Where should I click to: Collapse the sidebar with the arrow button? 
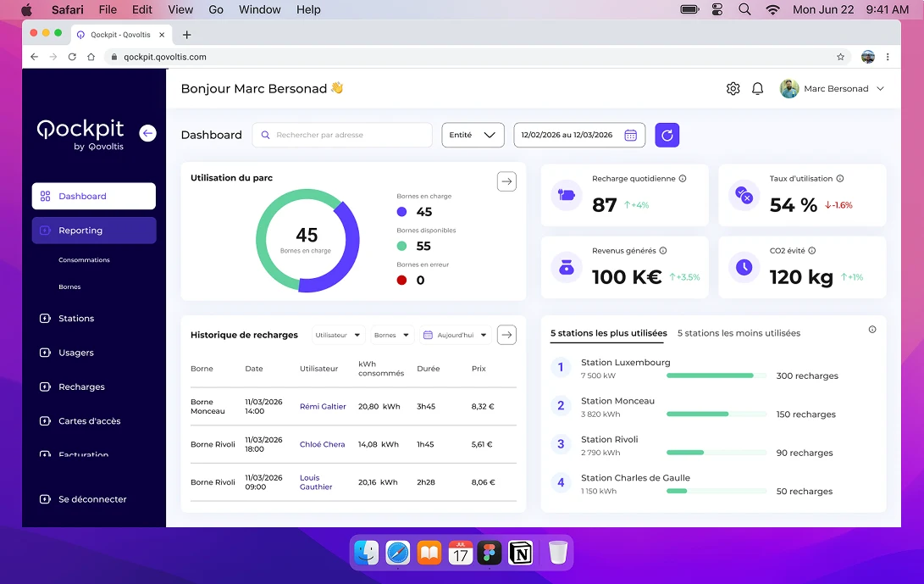click(x=148, y=133)
